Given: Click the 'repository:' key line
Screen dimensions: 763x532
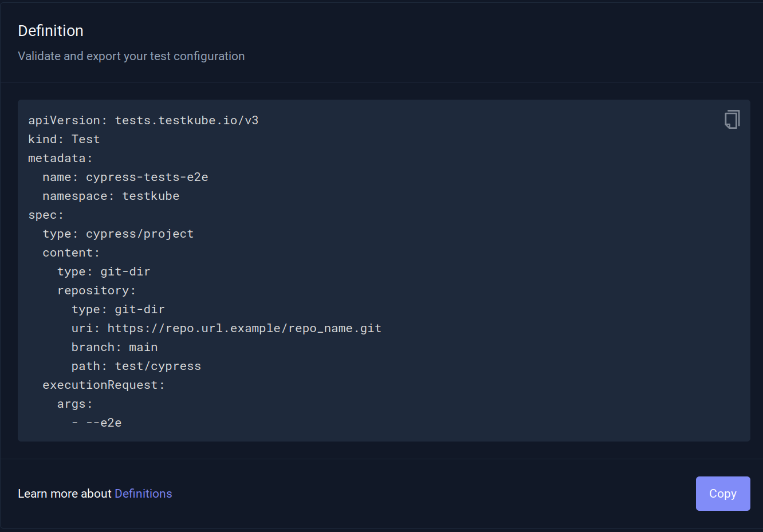Looking at the screenshot, I should click(x=96, y=290).
